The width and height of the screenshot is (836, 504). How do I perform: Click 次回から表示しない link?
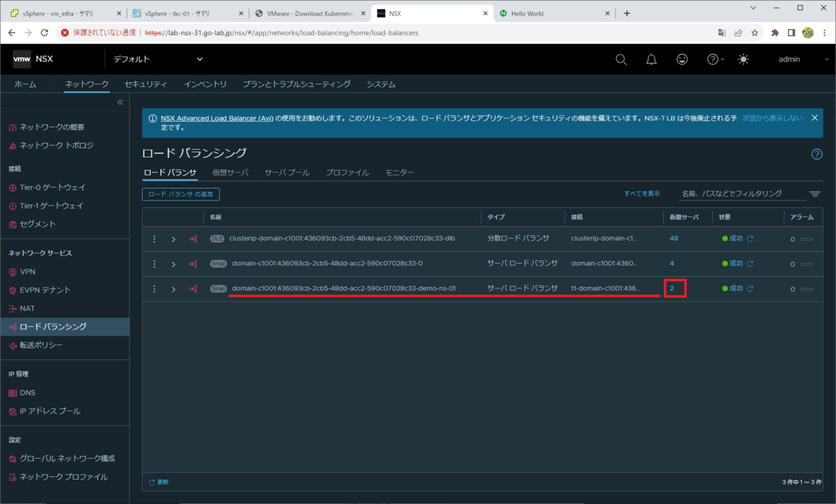[773, 118]
